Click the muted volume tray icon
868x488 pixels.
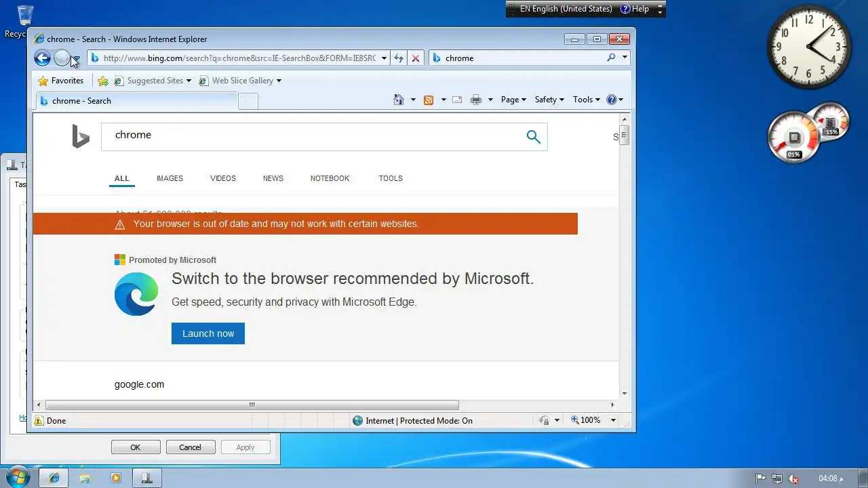coord(793,479)
